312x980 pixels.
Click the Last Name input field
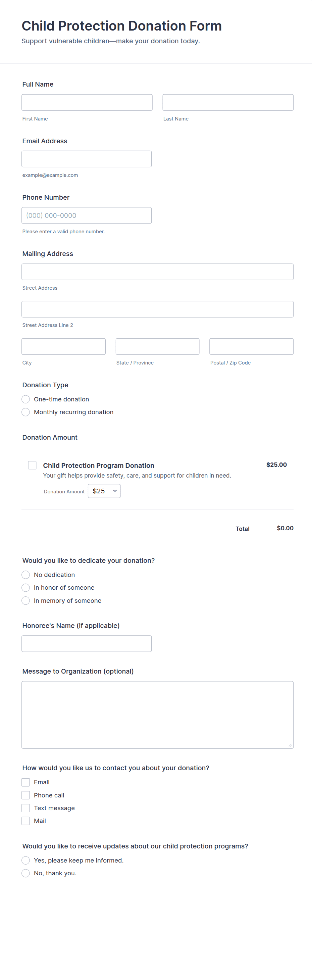pos(227,102)
